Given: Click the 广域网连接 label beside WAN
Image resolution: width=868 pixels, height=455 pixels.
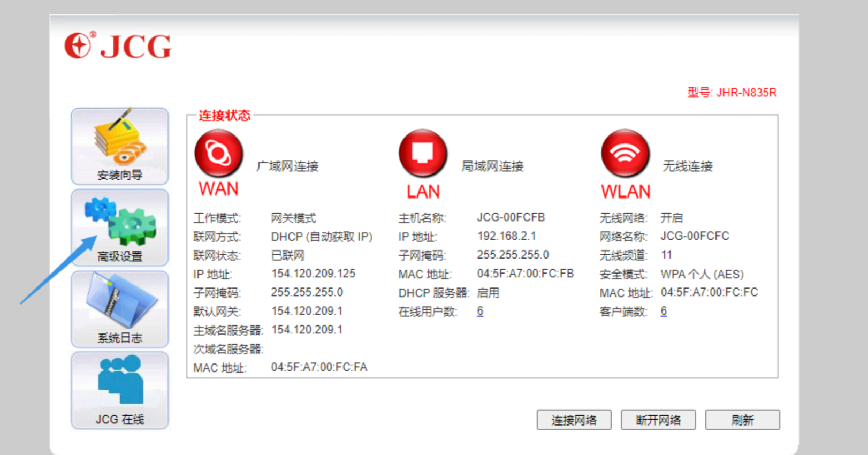Looking at the screenshot, I should coord(287,166).
